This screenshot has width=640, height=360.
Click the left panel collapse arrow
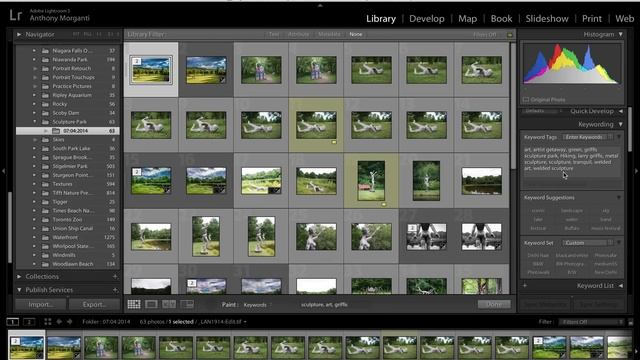(3, 171)
